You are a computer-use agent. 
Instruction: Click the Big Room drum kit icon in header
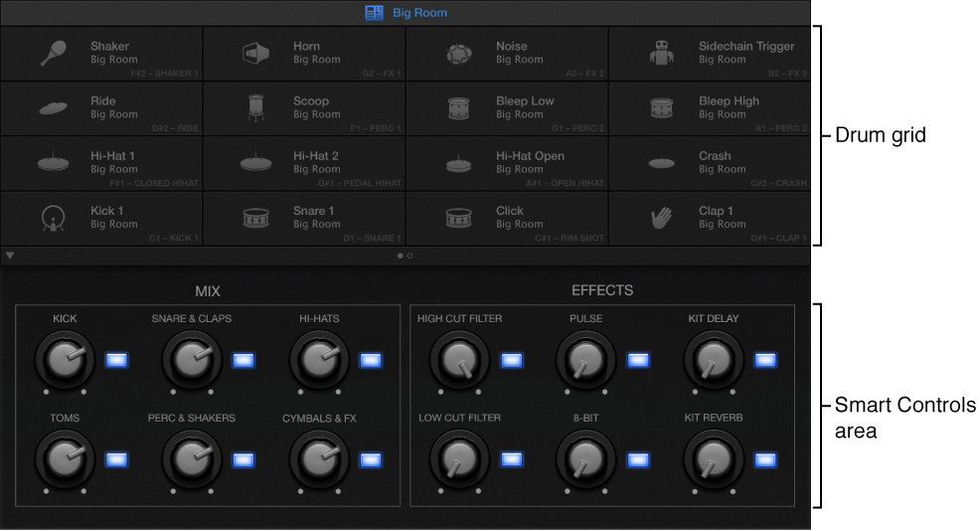(374, 13)
